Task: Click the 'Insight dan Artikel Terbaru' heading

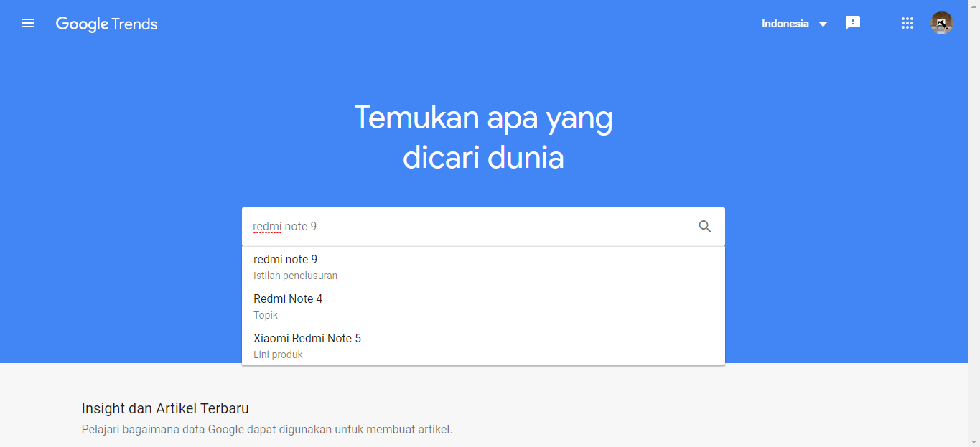Action: click(x=165, y=408)
